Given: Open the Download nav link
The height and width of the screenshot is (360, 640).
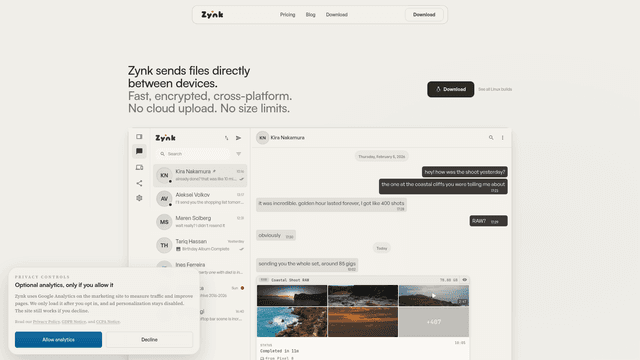Looking at the screenshot, I should click(x=337, y=15).
